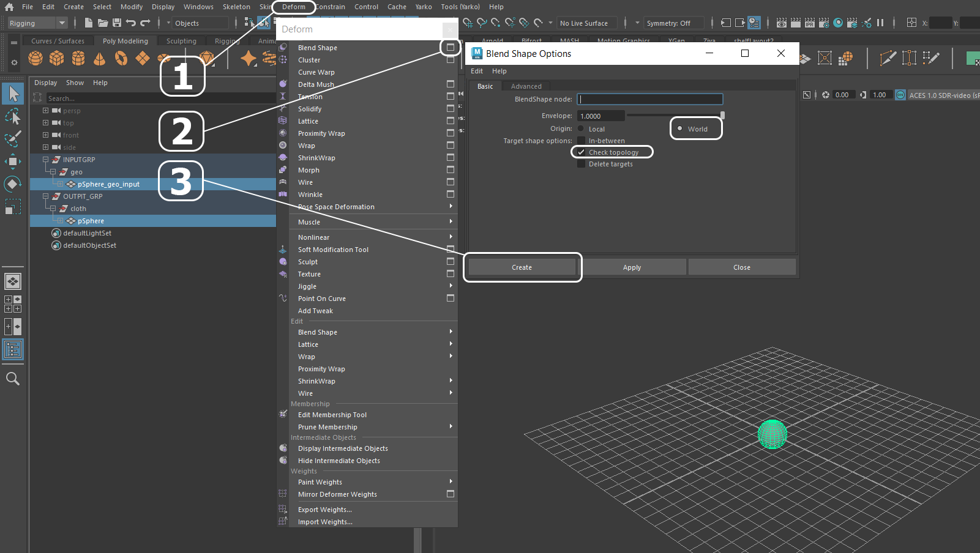Open Blend Shape option box in Deform menu

click(x=451, y=47)
